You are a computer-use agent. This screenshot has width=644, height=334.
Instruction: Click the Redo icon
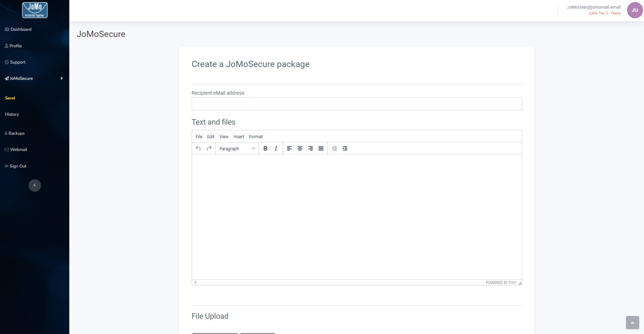(209, 148)
